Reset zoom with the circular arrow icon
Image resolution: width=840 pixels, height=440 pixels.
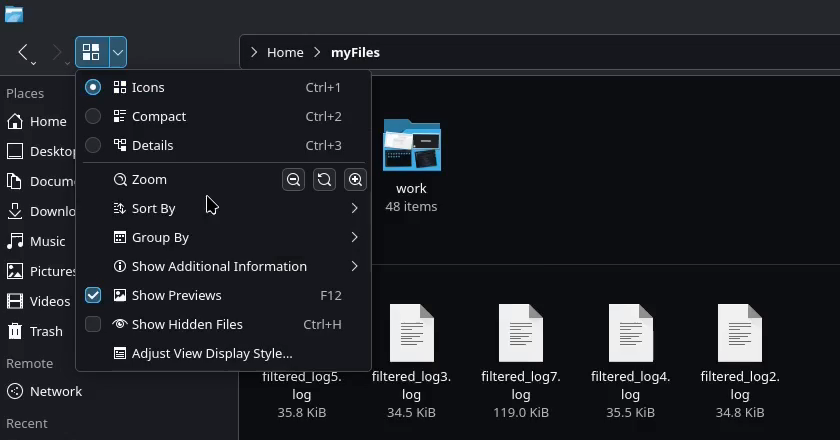coord(324,180)
